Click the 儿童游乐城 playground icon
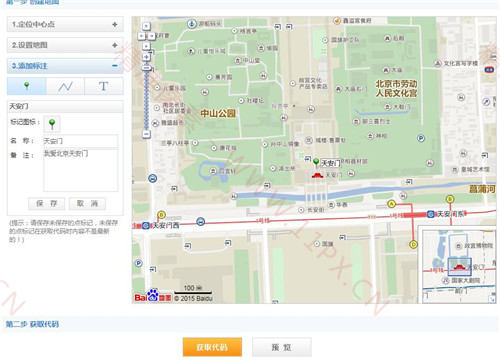 coord(191,51)
